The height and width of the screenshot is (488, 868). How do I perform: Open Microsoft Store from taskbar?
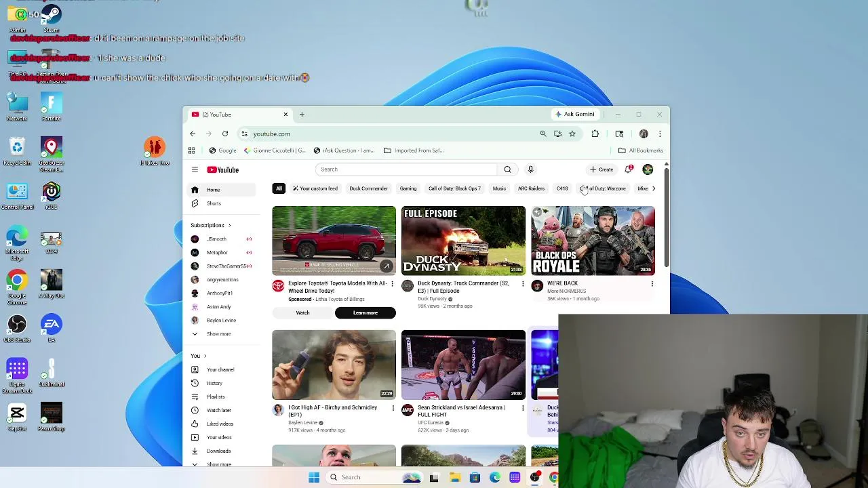(475, 477)
